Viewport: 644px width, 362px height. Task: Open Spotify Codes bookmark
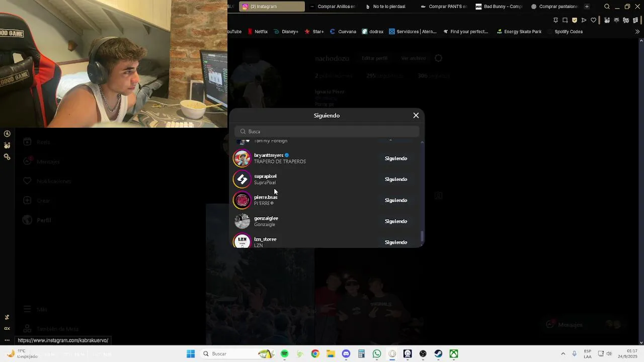[x=565, y=32]
